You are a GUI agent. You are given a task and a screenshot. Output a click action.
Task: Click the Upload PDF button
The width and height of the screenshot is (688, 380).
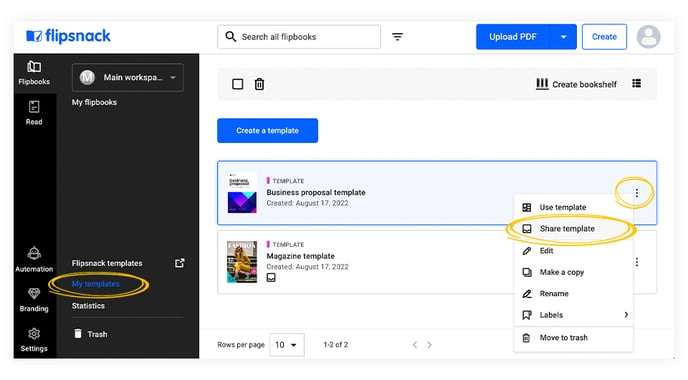tap(513, 37)
